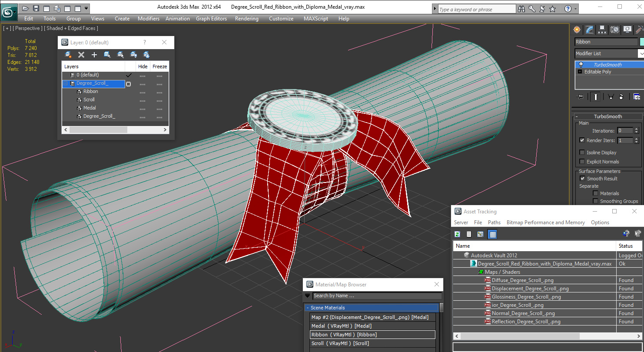
Task: Open the Rendering menu
Action: pyautogui.click(x=246, y=19)
